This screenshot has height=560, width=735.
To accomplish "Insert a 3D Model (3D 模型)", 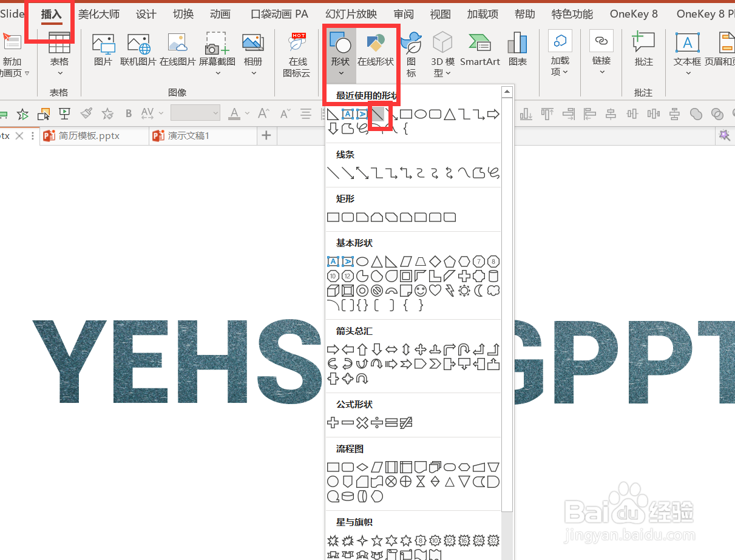I will pos(442,55).
